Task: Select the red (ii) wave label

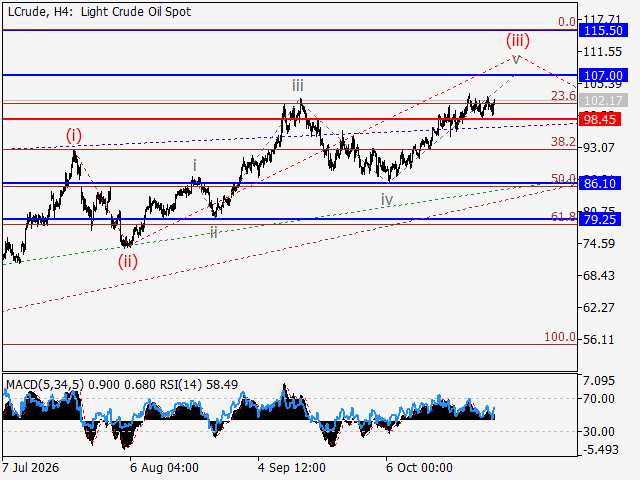Action: 128,261
